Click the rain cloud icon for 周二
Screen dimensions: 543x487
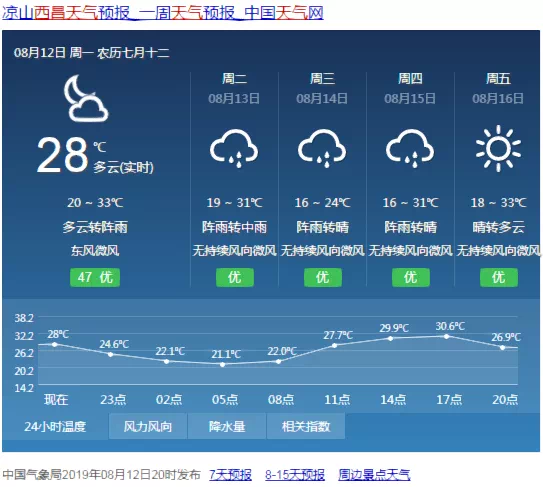(234, 148)
